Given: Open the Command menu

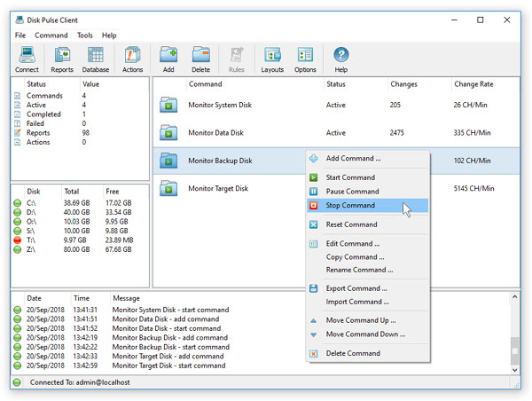Looking at the screenshot, I should pyautogui.click(x=51, y=35).
